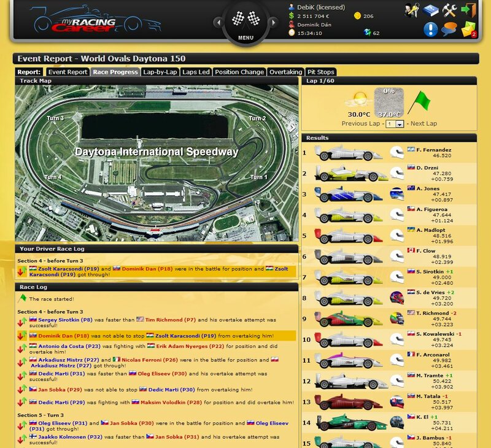Open the blue book manual icon
This screenshot has height=448, width=491.
tap(431, 9)
